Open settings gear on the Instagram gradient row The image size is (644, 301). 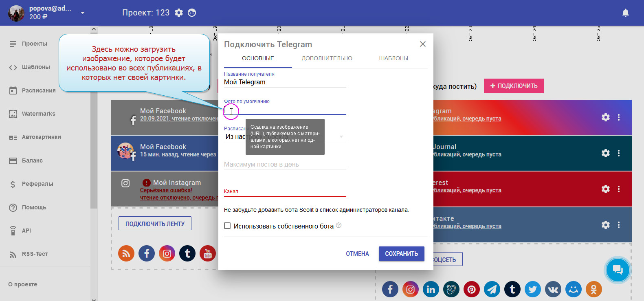coord(605,117)
